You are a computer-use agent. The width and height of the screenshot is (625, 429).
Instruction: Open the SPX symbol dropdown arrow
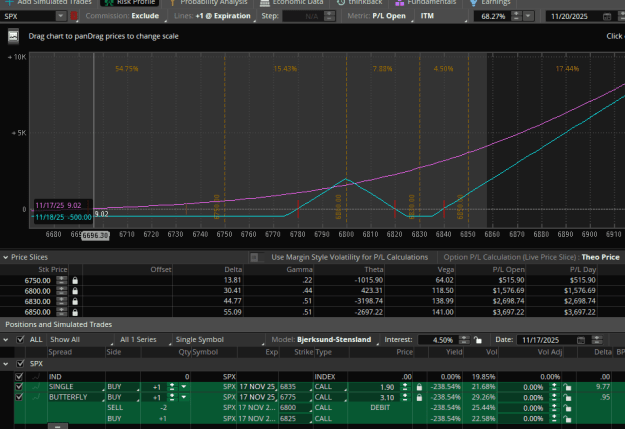click(x=61, y=16)
